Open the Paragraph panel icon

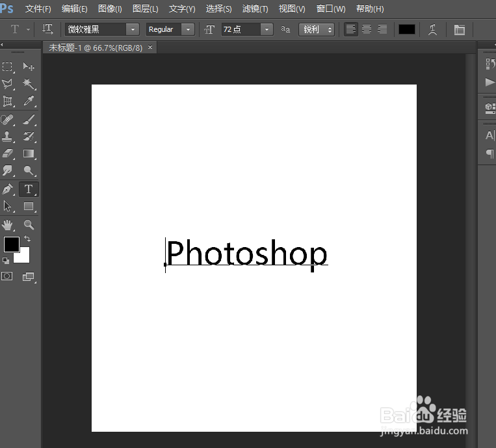point(490,153)
